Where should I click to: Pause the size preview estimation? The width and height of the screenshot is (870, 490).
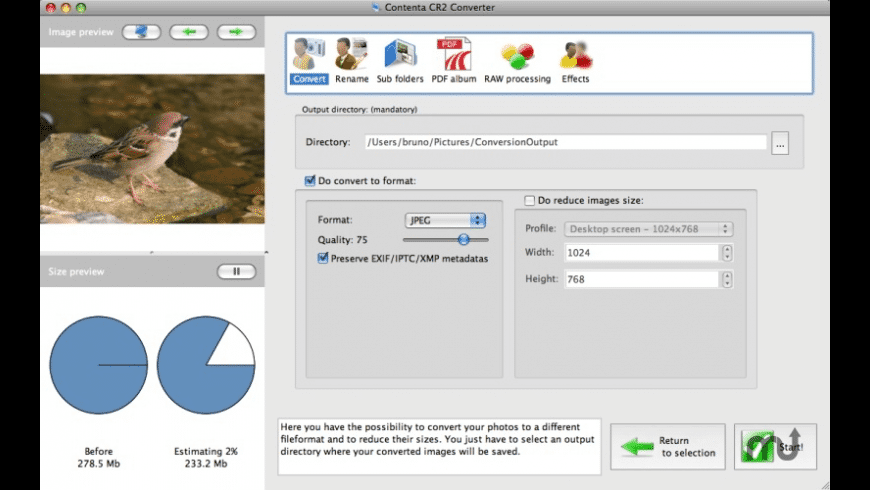click(236, 271)
